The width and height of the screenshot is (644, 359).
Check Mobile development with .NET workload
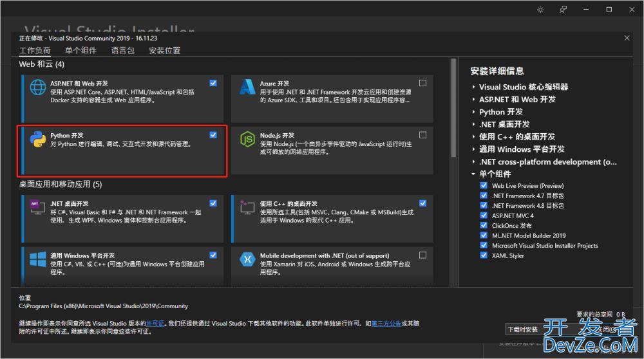[x=422, y=255]
